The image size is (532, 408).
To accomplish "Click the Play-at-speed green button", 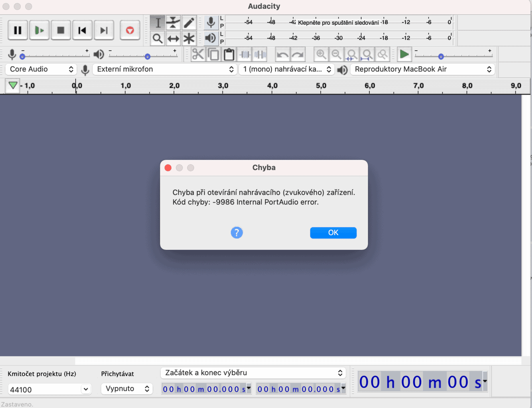I will (x=404, y=54).
